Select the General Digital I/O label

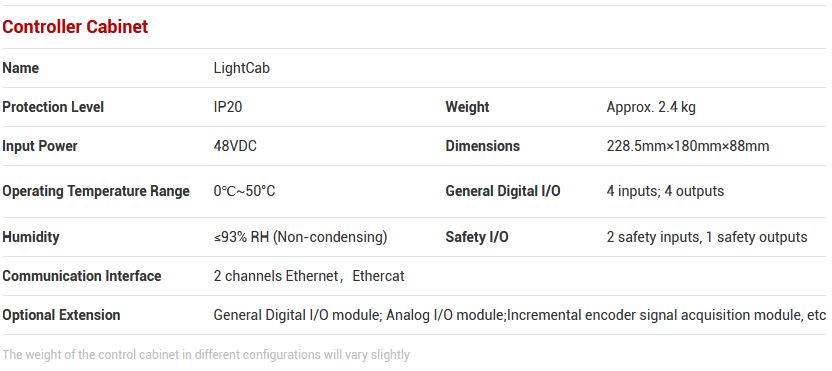[503, 191]
